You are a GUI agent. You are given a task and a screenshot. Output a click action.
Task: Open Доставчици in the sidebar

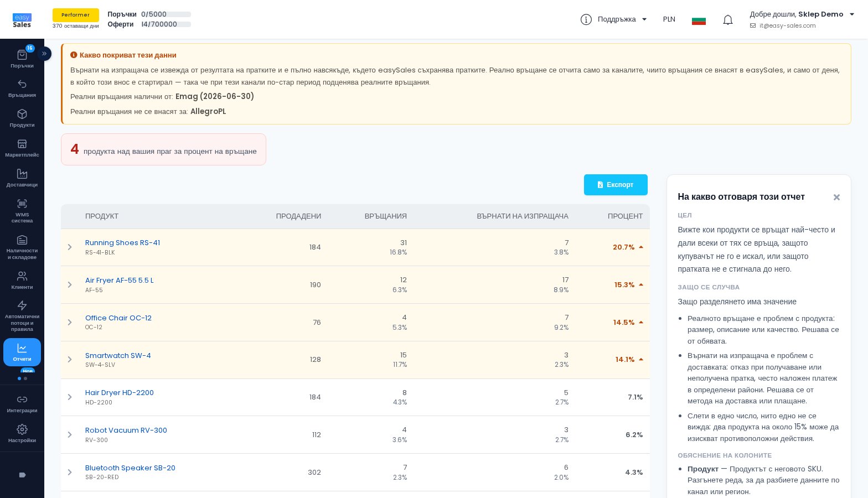pos(22,178)
